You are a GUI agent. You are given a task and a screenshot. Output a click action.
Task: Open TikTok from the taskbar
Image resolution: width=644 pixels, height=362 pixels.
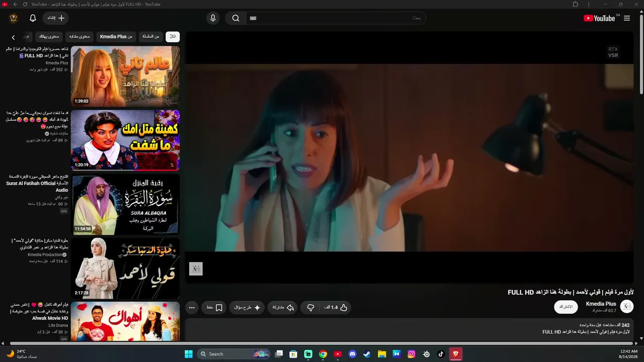click(441, 354)
